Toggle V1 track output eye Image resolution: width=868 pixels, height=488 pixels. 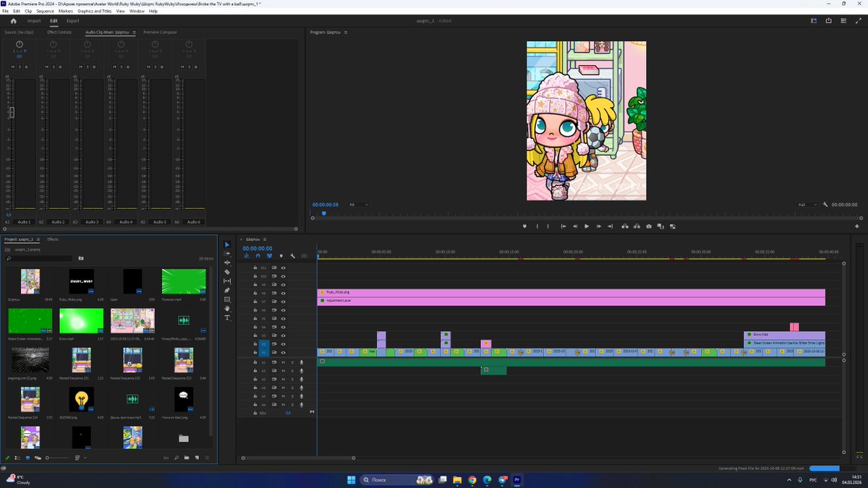pyautogui.click(x=283, y=352)
